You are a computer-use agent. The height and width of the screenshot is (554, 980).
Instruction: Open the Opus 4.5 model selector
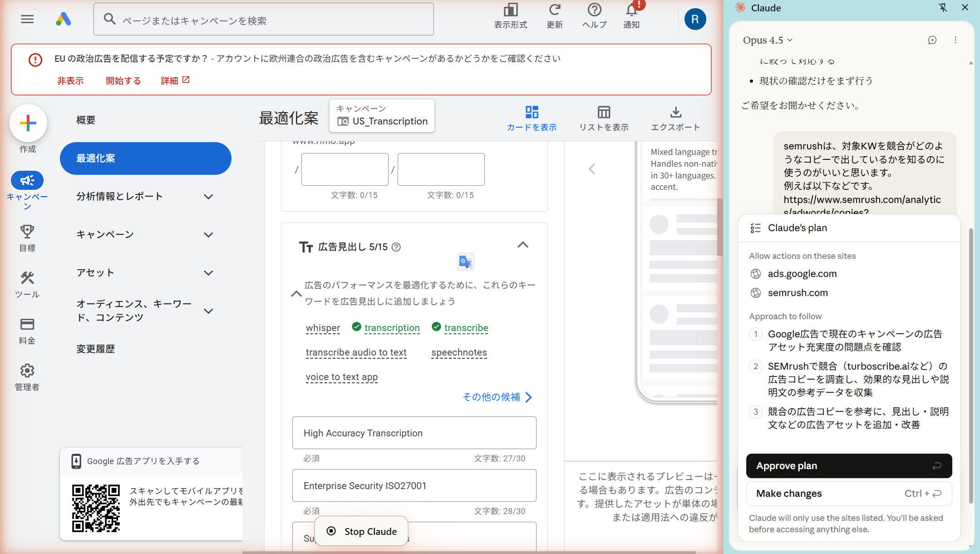[768, 40]
